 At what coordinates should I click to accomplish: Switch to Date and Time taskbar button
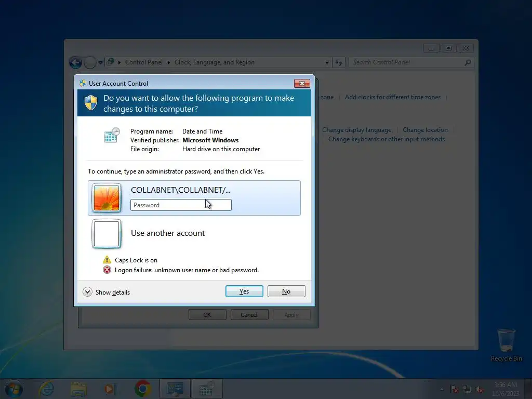pos(207,389)
